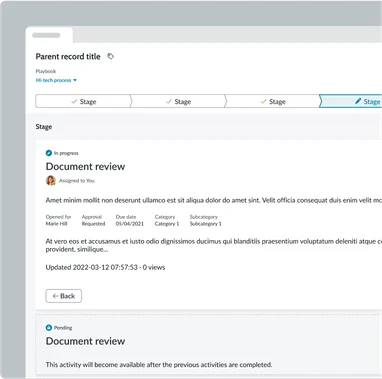Click the Due date value 05/04/2021
Screen dimensions: 382x379
point(130,224)
